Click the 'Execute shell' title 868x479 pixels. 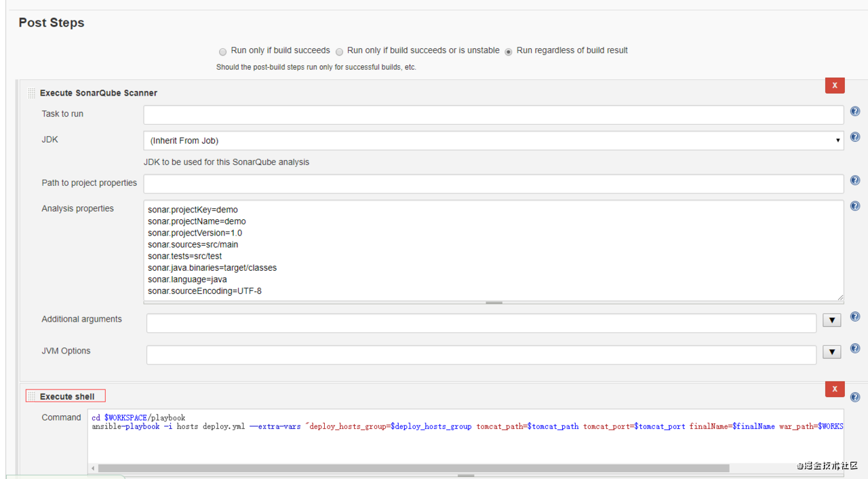pyautogui.click(x=67, y=396)
